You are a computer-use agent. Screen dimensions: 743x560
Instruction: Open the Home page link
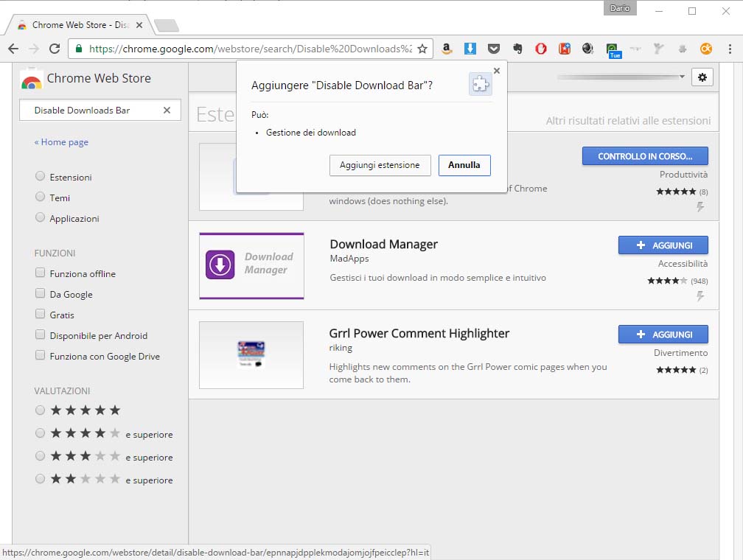coord(62,142)
